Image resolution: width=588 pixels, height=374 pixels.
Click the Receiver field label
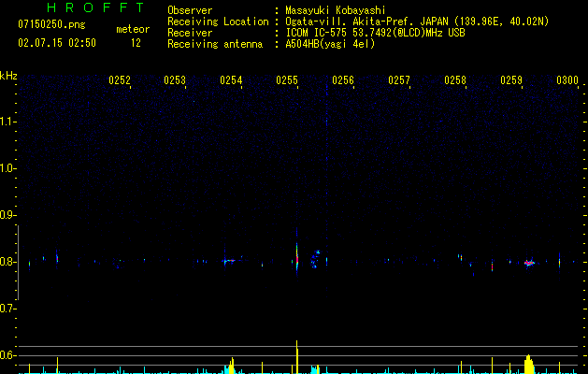tap(190, 33)
